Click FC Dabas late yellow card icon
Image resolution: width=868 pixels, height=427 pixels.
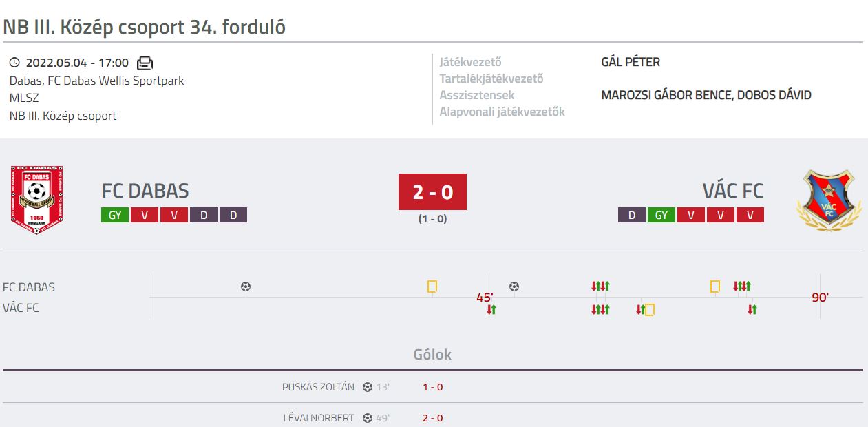(x=715, y=287)
